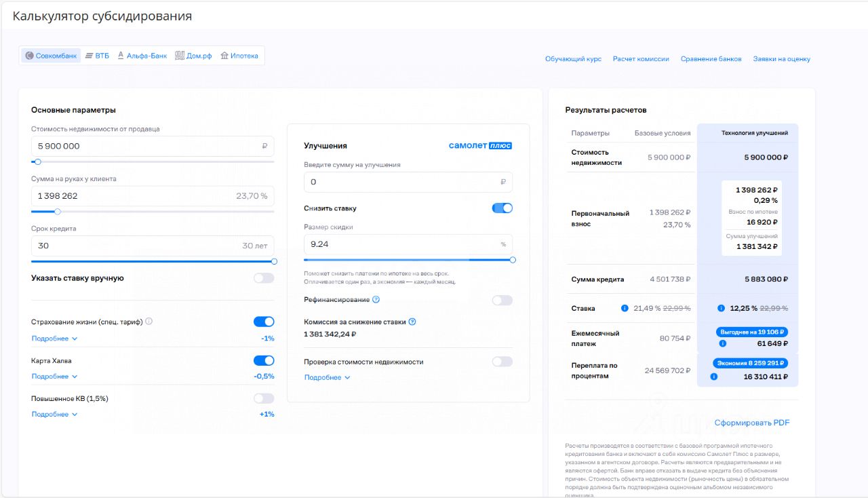Click the Размер скидки slider handle

tap(513, 260)
